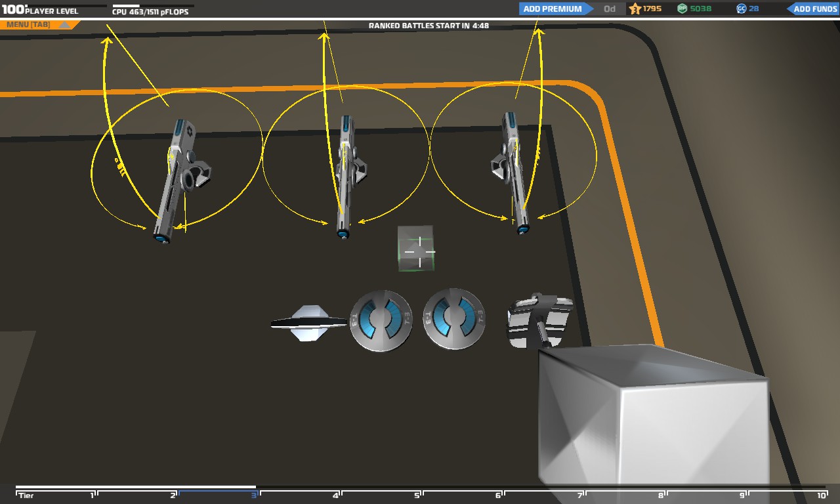Click tier marker 9 on the tier bar
The width and height of the screenshot is (840, 504).
(742, 495)
